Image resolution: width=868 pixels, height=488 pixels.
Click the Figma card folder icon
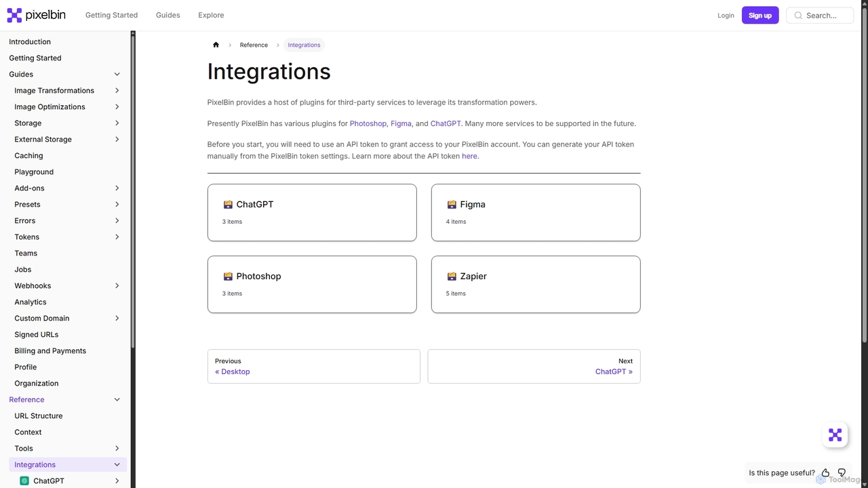click(452, 204)
